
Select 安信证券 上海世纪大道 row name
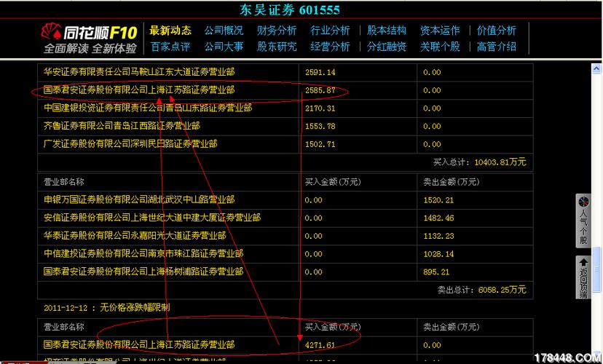pos(152,218)
